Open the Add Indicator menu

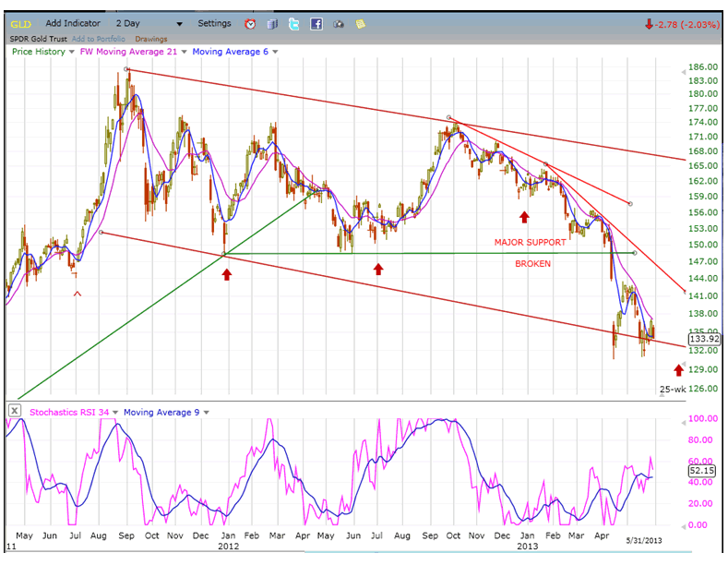pos(73,23)
